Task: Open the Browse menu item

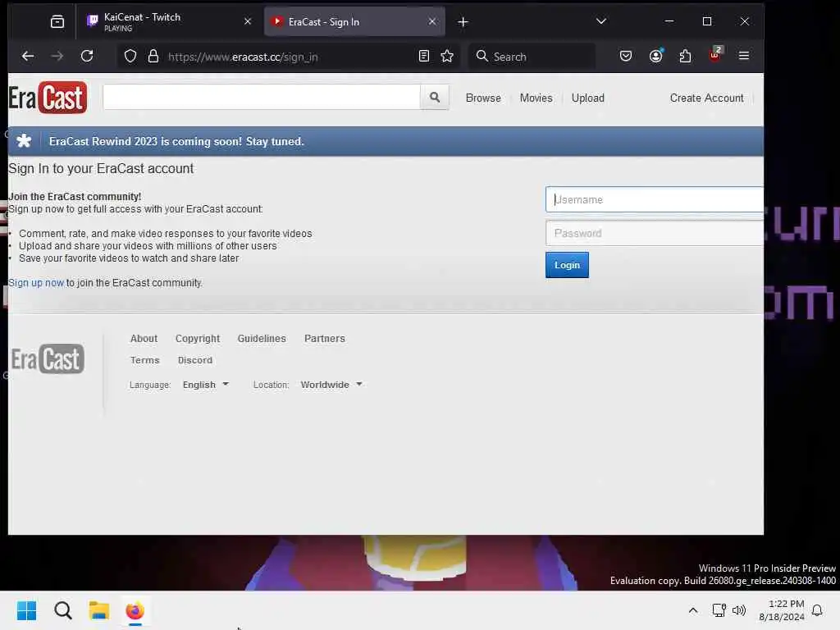Action: [483, 98]
